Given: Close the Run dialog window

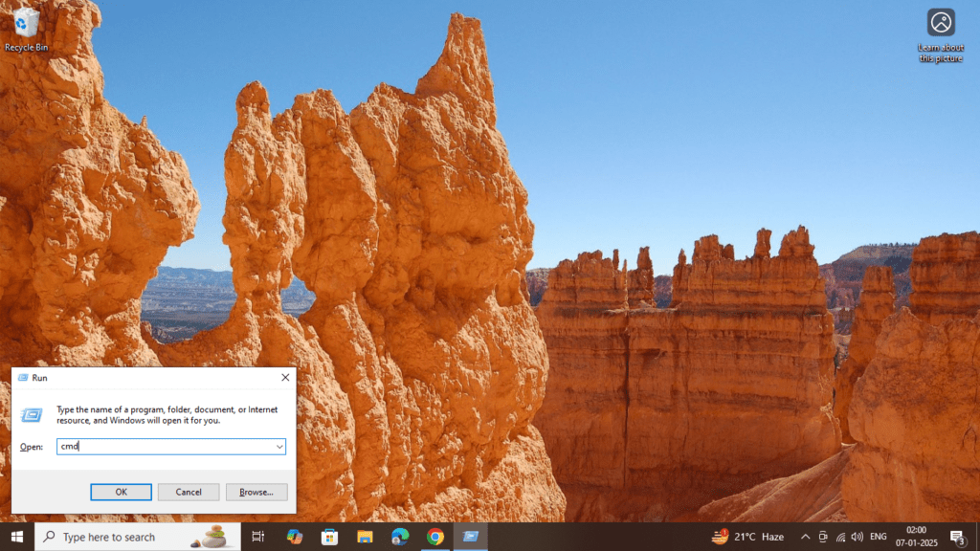Looking at the screenshot, I should point(285,377).
